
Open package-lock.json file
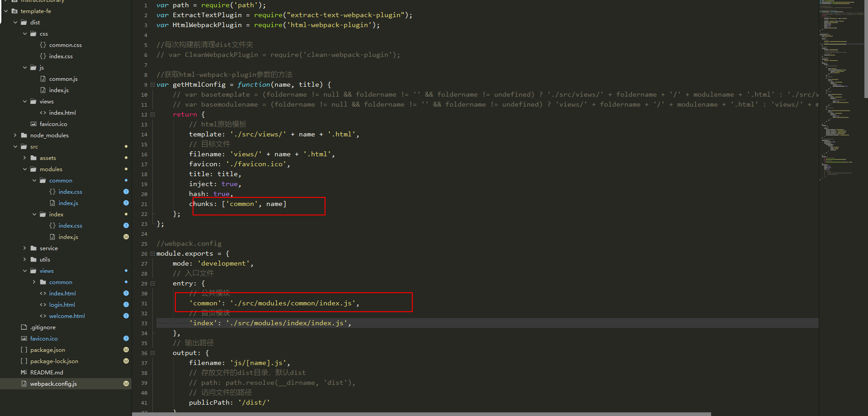click(x=54, y=361)
